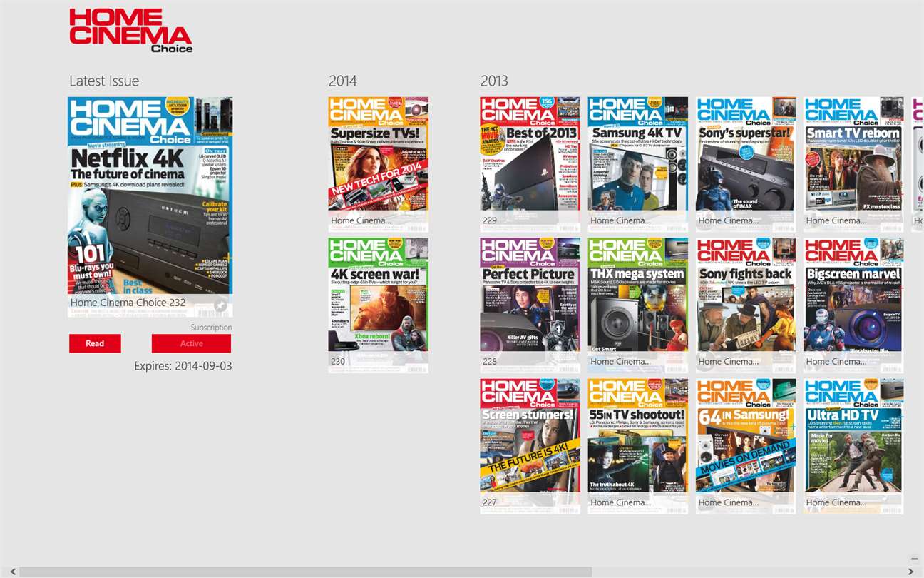Image resolution: width=924 pixels, height=578 pixels.
Task: Select the 2013 section heading
Action: click(495, 81)
